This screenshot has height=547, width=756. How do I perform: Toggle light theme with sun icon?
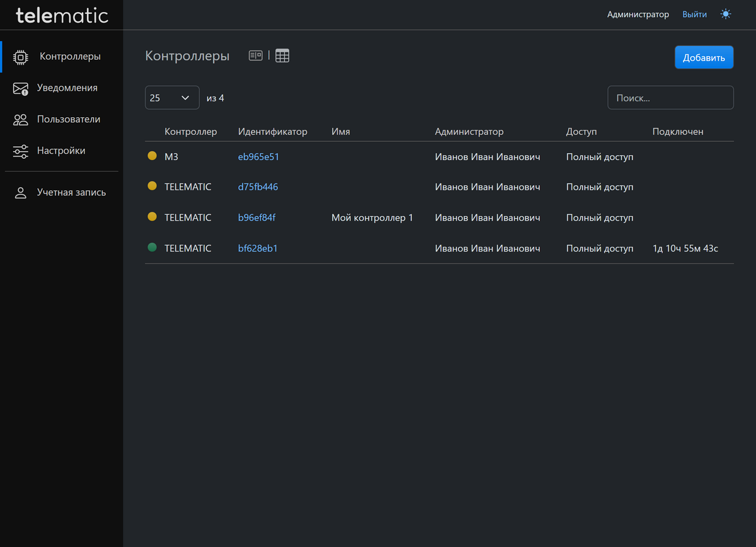click(726, 14)
